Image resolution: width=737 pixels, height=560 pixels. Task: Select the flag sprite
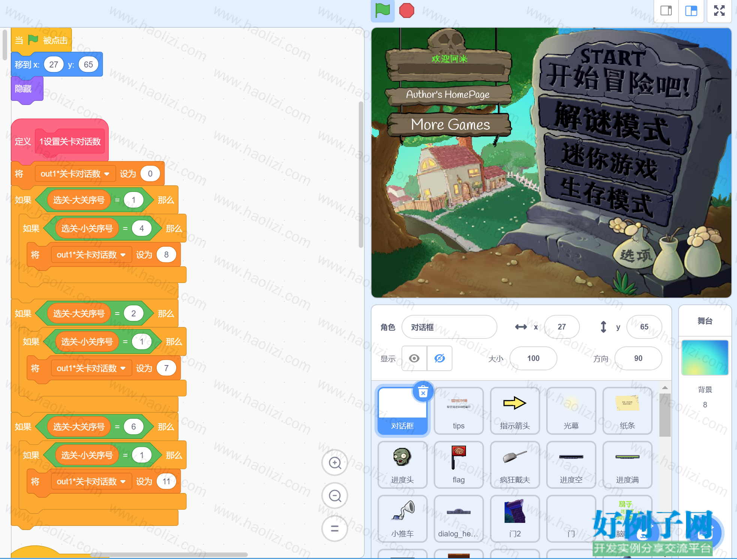pyautogui.click(x=458, y=465)
